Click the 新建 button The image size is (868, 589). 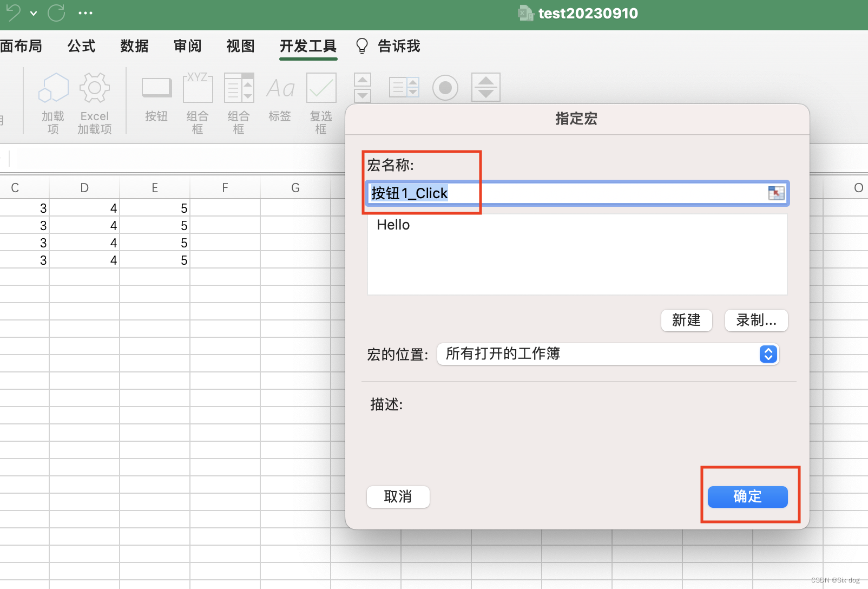(687, 320)
